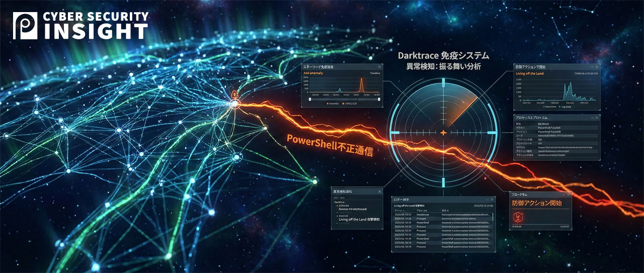Click the progress bar in the 防御アクション開始 panel
Viewport: 644px width, 273px height.
[x=540, y=224]
